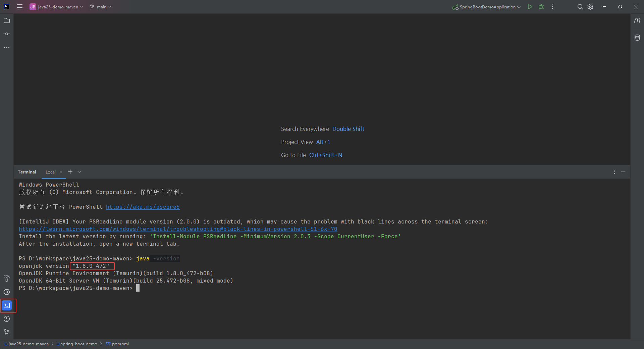Open the main branch dropdown
Screen dimensions: 644x349
click(x=100, y=7)
